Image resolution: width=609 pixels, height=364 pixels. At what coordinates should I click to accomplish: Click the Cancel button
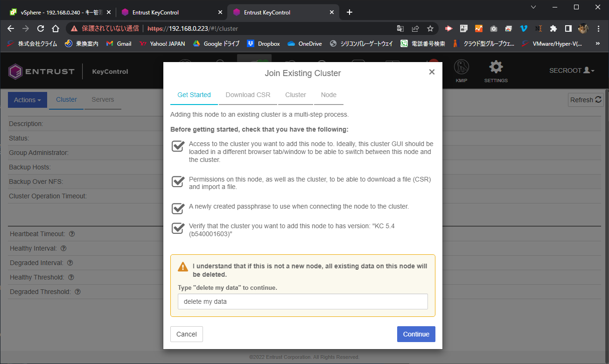pyautogui.click(x=187, y=334)
